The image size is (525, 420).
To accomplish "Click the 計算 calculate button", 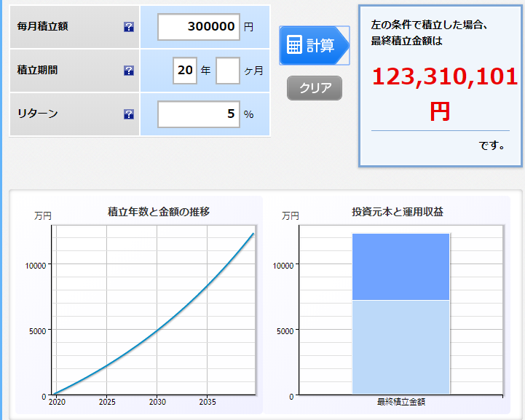I will click(x=315, y=45).
